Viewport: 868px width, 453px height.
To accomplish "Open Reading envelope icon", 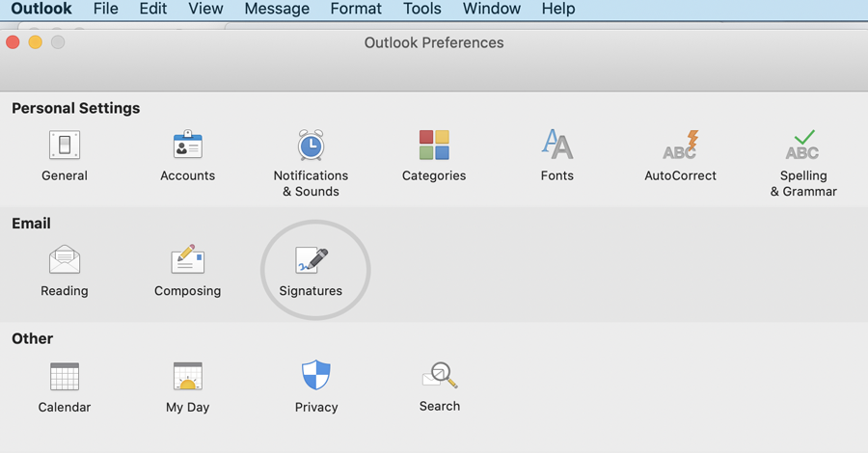I will coord(65,259).
